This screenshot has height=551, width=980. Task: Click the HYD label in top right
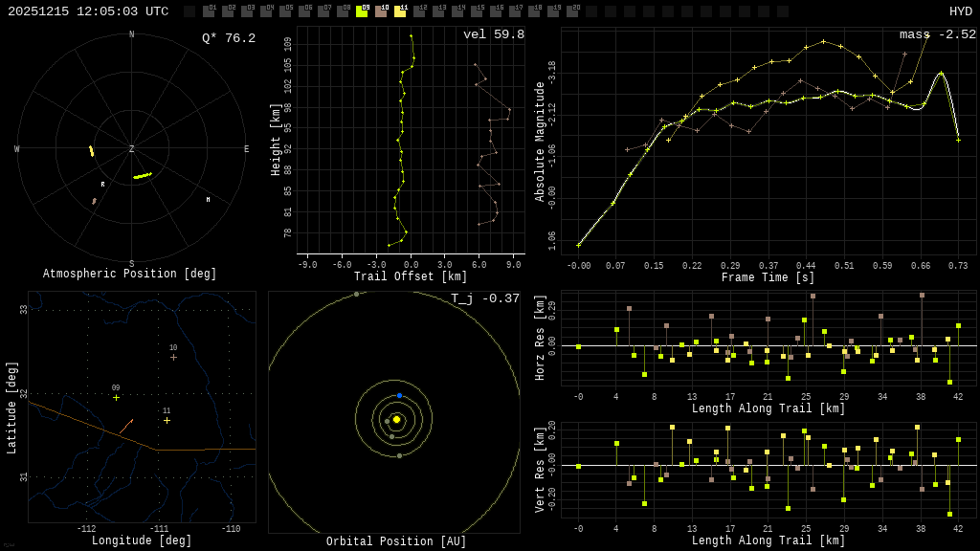(960, 11)
